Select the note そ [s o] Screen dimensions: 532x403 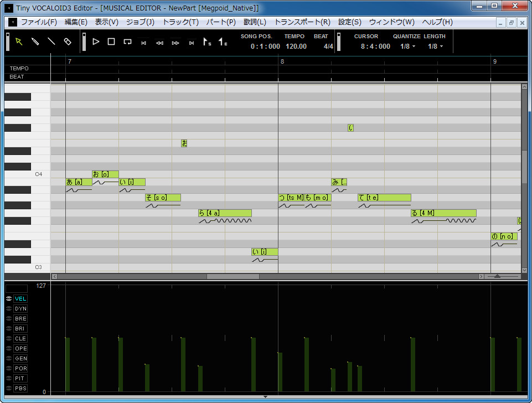(163, 198)
